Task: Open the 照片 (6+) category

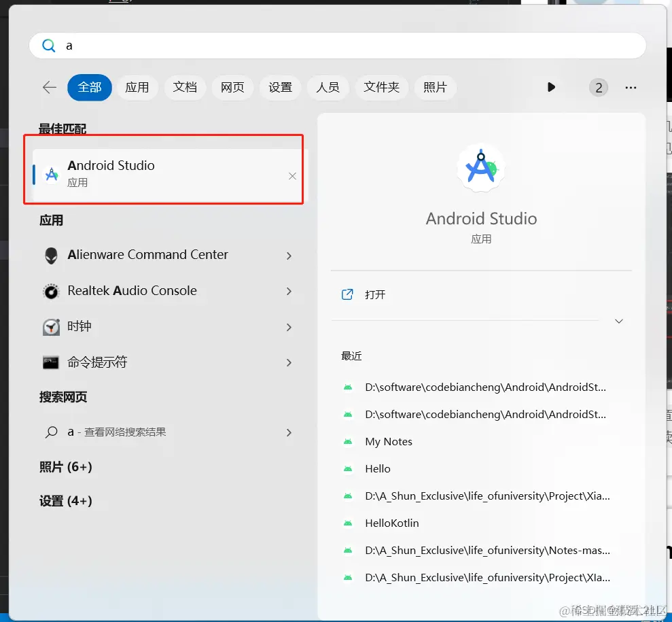Action: 66,466
